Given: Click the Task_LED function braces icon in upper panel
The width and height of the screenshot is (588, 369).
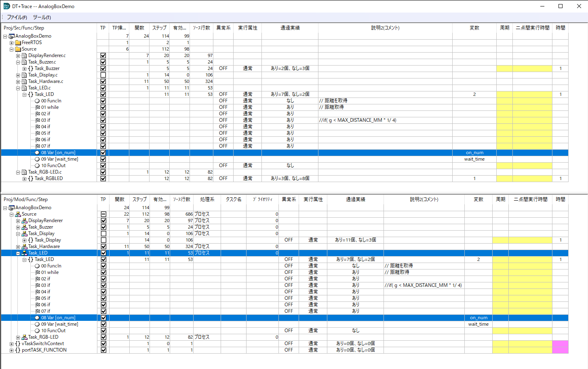Looking at the screenshot, I should (31, 94).
